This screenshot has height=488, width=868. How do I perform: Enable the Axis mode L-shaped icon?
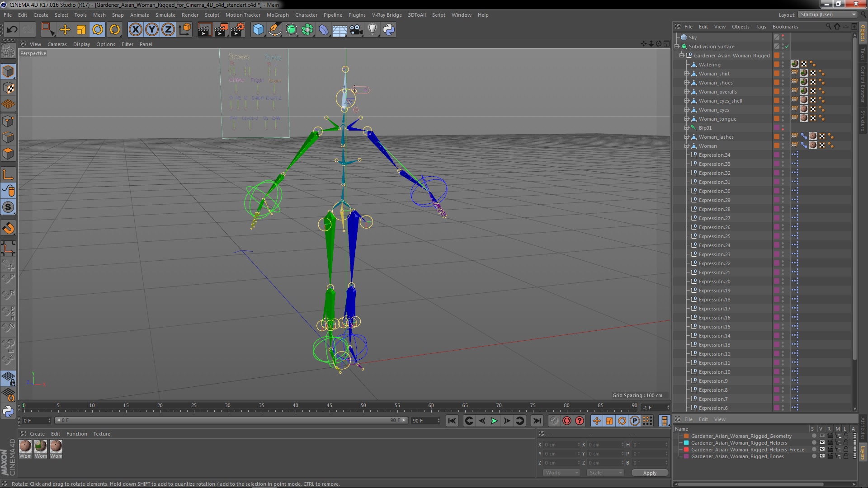8,174
